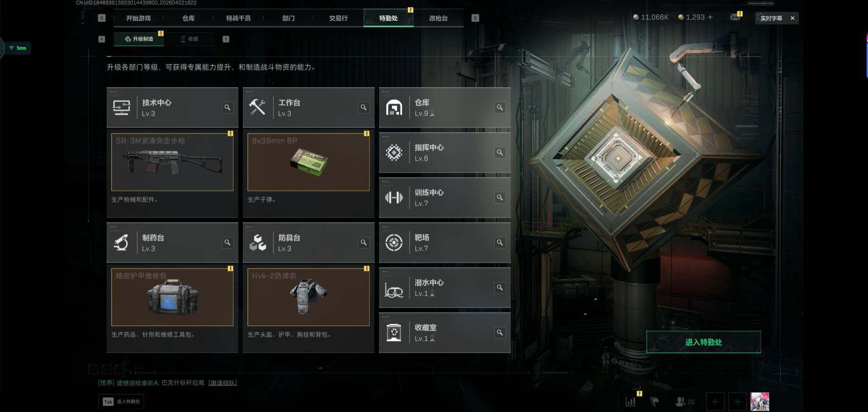Switch to the 交易行 tab
The width and height of the screenshot is (868, 412).
click(338, 18)
